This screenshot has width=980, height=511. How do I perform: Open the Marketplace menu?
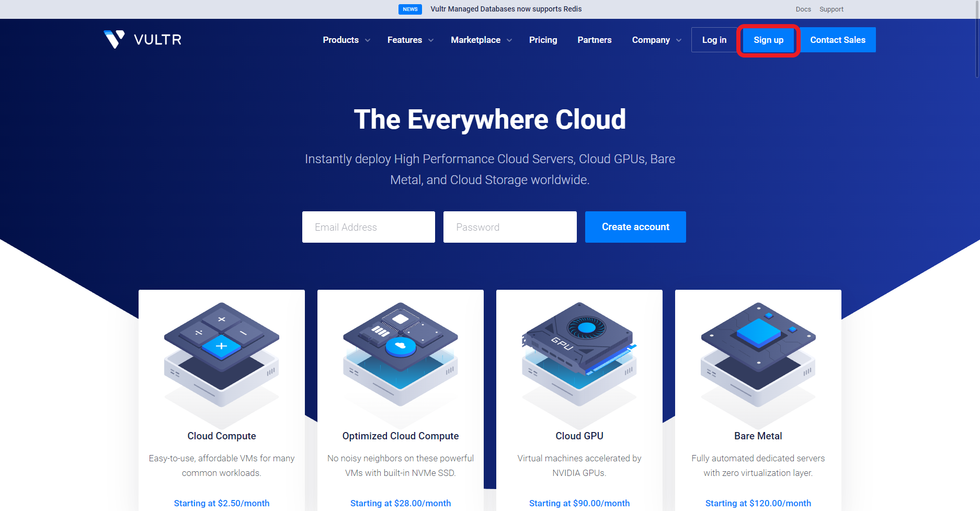pyautogui.click(x=475, y=40)
